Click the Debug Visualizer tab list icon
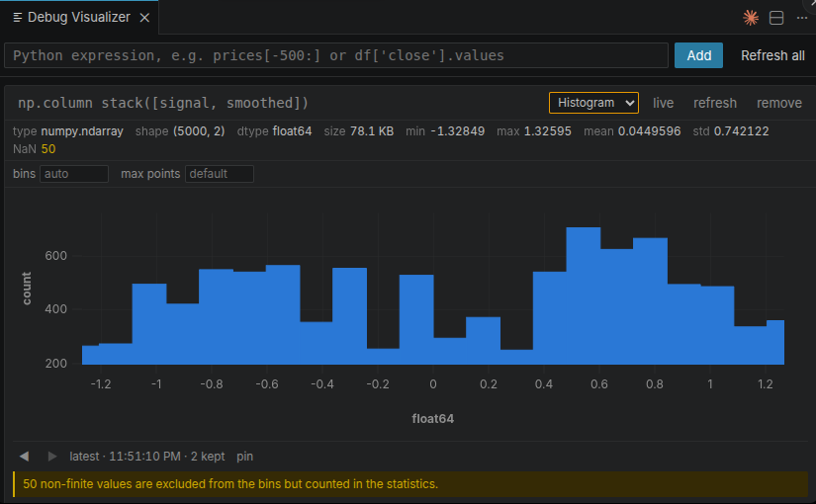Image resolution: width=816 pixels, height=504 pixels. coord(17,18)
